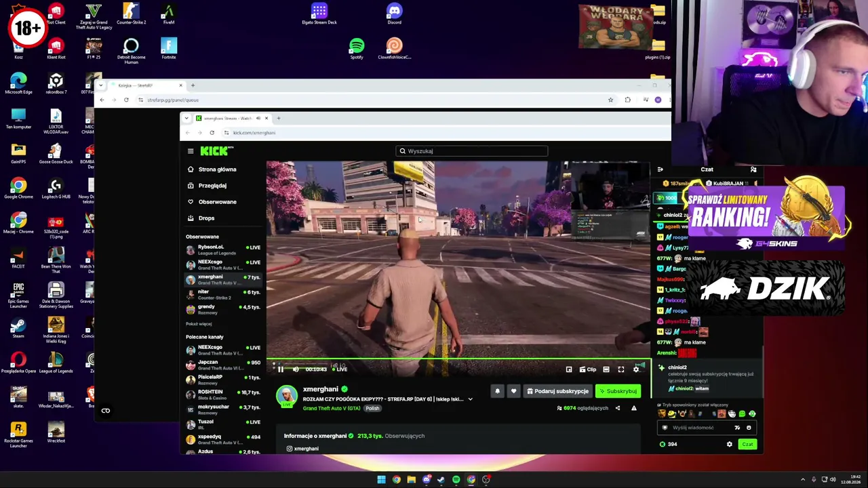Enter fullscreen mode on the player
The height and width of the screenshot is (488, 868).
621,369
